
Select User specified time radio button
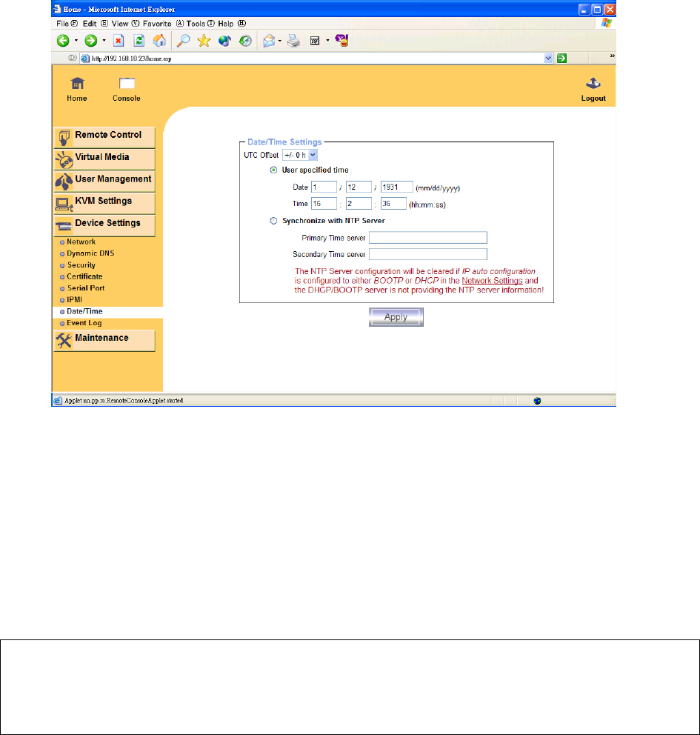[273, 170]
